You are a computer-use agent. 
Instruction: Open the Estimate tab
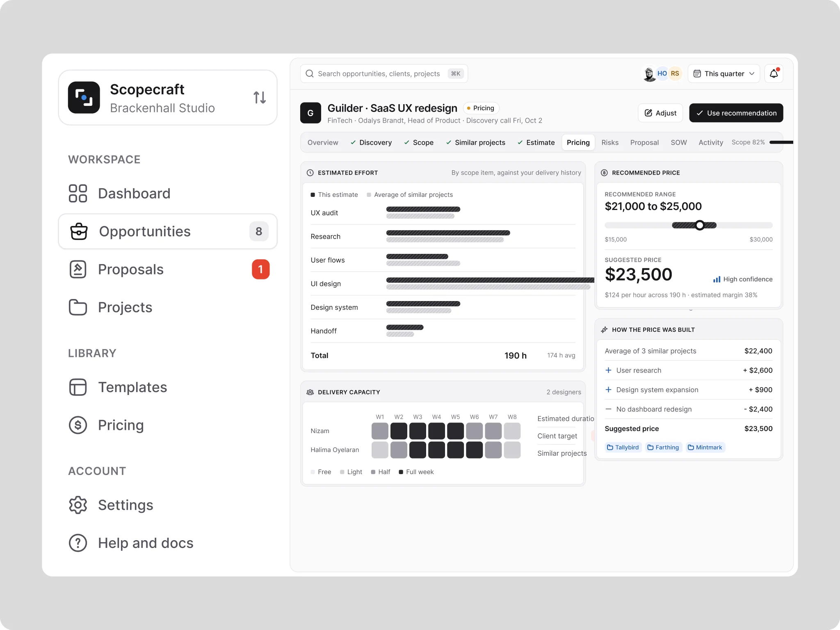[536, 142]
